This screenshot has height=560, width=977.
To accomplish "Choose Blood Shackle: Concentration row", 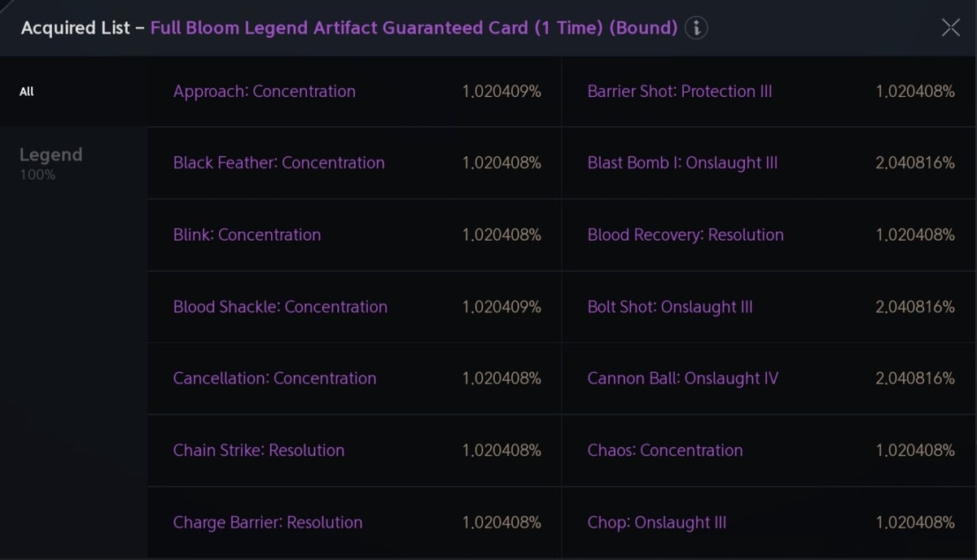I will pos(280,307).
